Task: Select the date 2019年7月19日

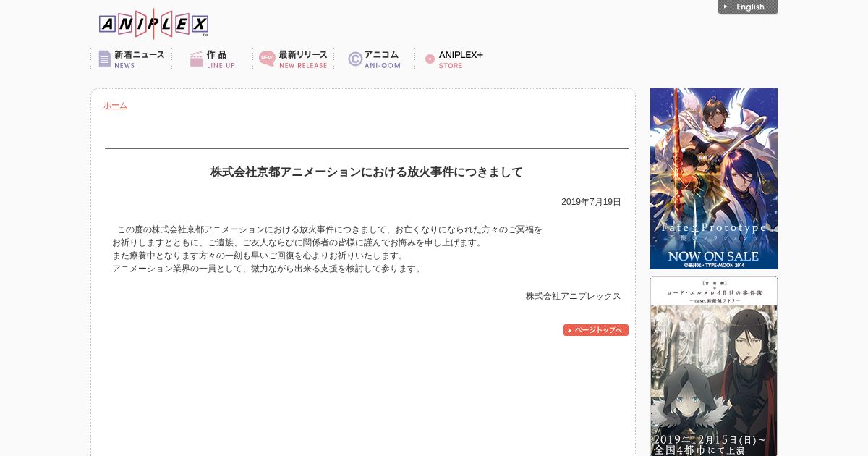Action: (591, 202)
